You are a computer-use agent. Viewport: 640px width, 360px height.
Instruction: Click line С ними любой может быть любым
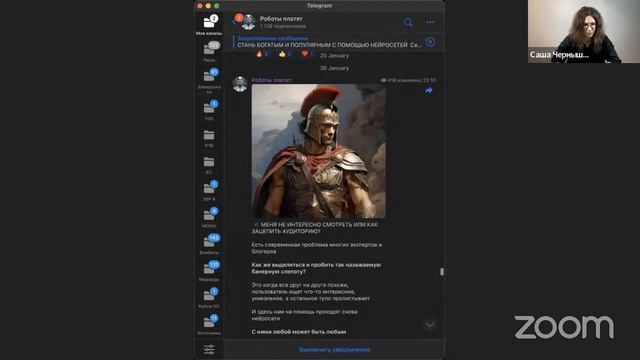point(299,332)
